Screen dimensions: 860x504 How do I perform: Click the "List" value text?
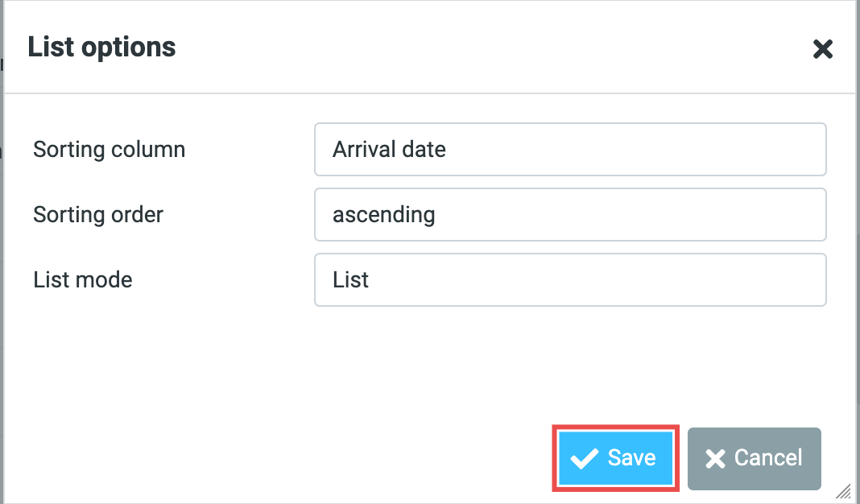351,280
